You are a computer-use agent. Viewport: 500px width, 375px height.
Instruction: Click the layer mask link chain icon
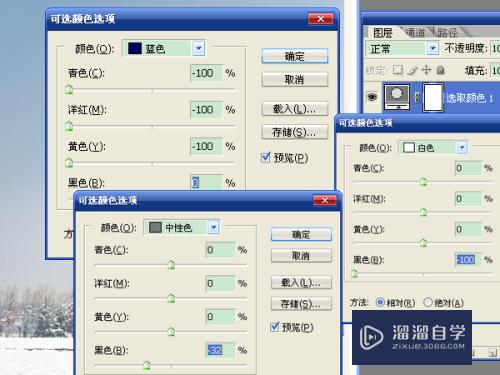[417, 97]
